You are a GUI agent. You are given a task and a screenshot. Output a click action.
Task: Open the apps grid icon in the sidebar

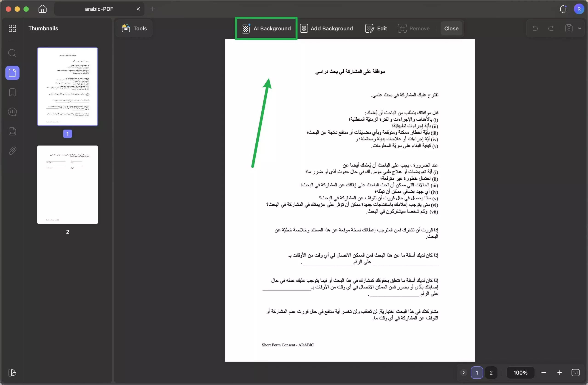click(x=12, y=28)
